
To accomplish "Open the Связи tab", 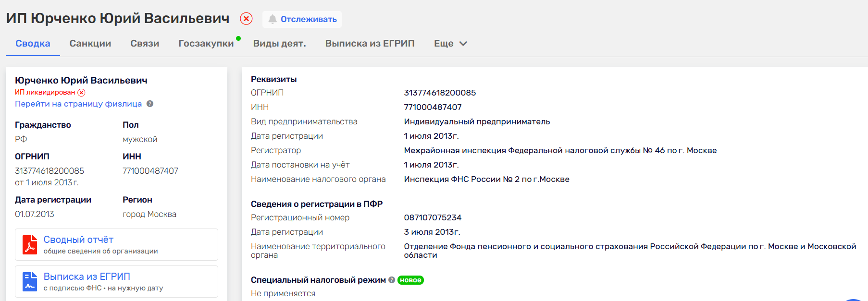I will click(145, 43).
